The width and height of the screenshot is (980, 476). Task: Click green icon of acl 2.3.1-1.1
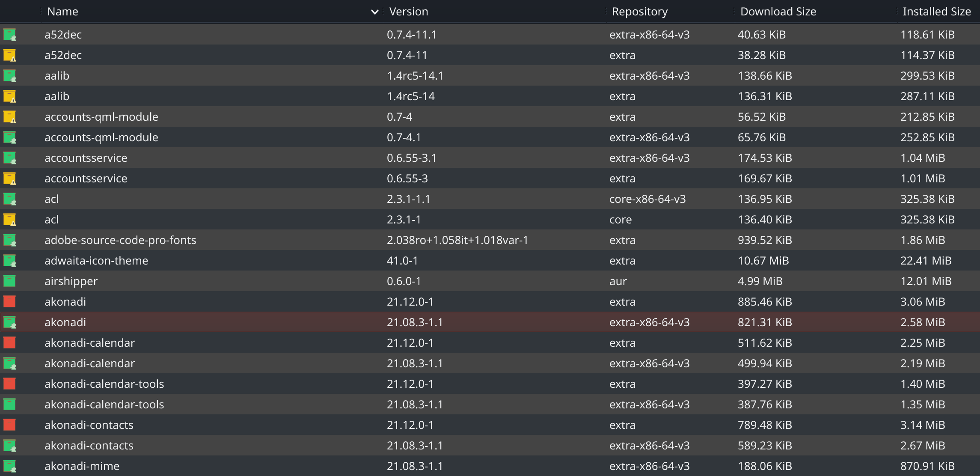coord(10,199)
